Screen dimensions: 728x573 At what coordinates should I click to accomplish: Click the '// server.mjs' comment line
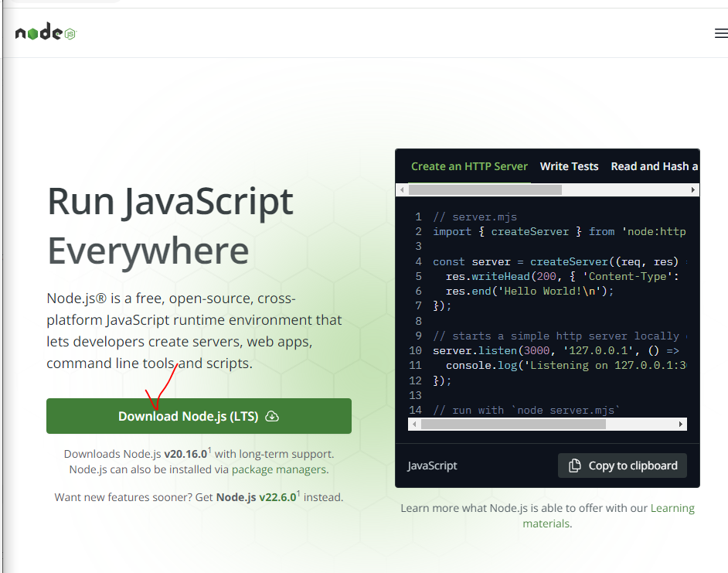475,217
